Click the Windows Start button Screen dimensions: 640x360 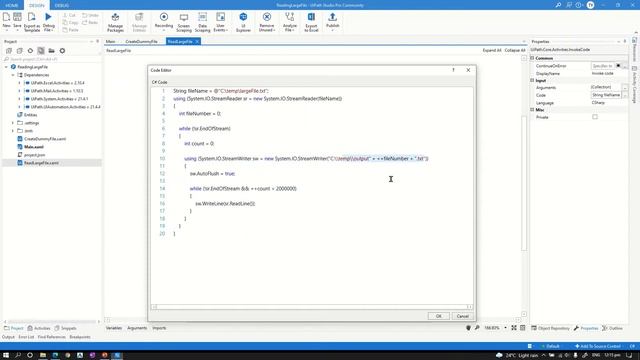click(6, 355)
